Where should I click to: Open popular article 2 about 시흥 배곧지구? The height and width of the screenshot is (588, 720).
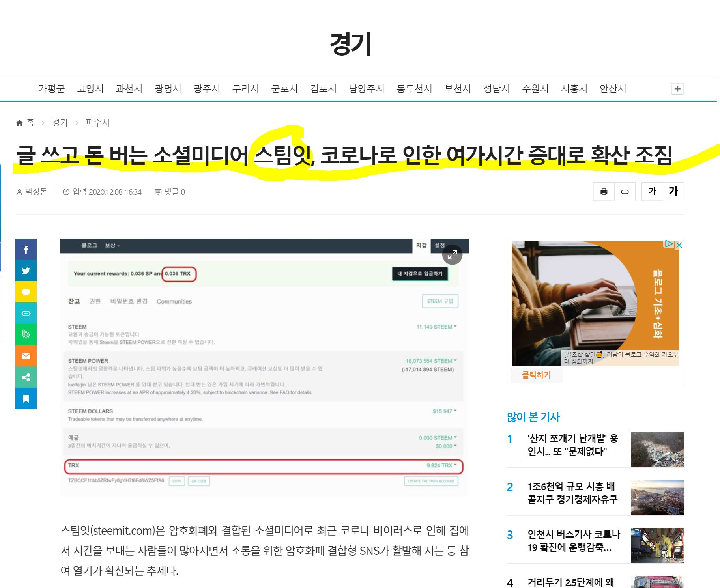tap(573, 493)
